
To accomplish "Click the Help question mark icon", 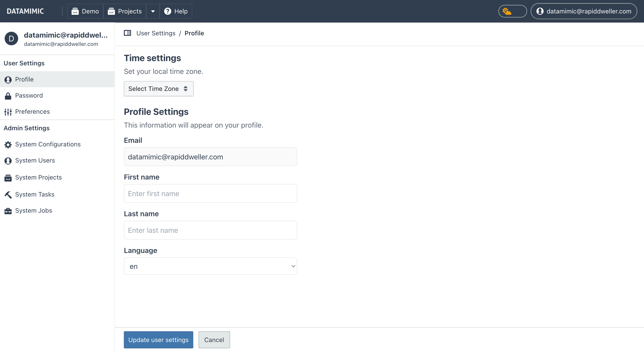I will (x=167, y=11).
